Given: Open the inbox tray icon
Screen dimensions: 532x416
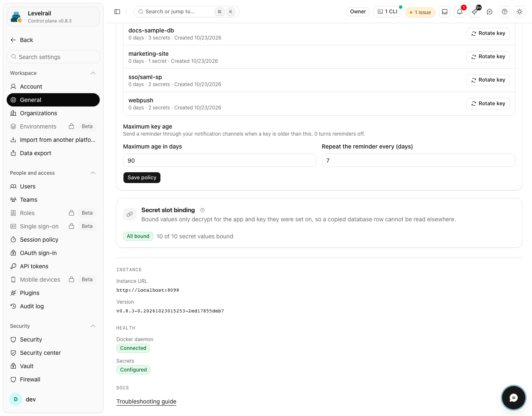Looking at the screenshot, I should pyautogui.click(x=445, y=12).
